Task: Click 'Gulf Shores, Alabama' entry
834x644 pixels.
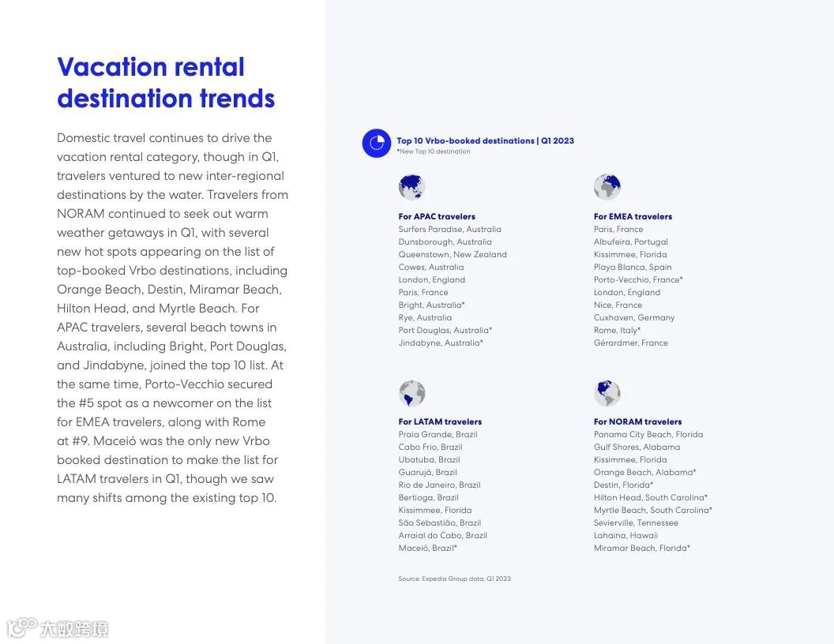Action: point(637,447)
